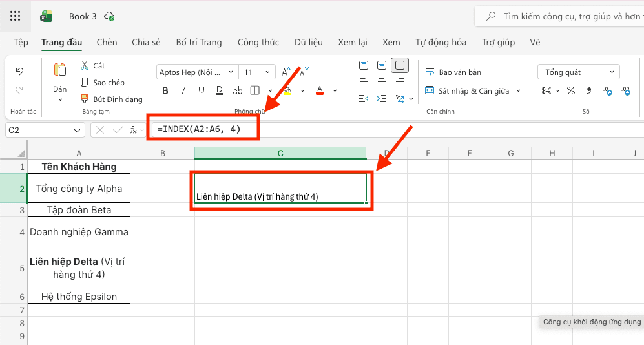Open the Name Box C2 dropdown

(77, 131)
